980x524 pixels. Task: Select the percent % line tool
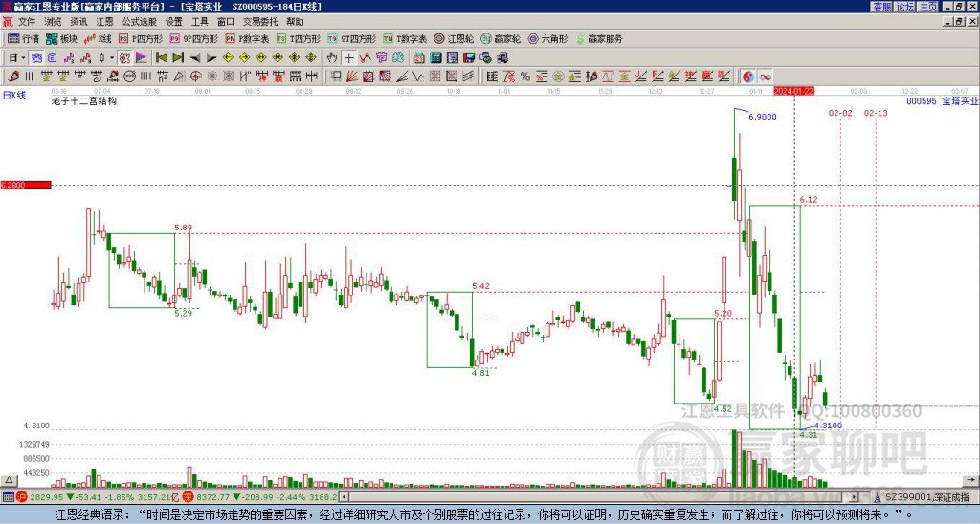[x=525, y=76]
